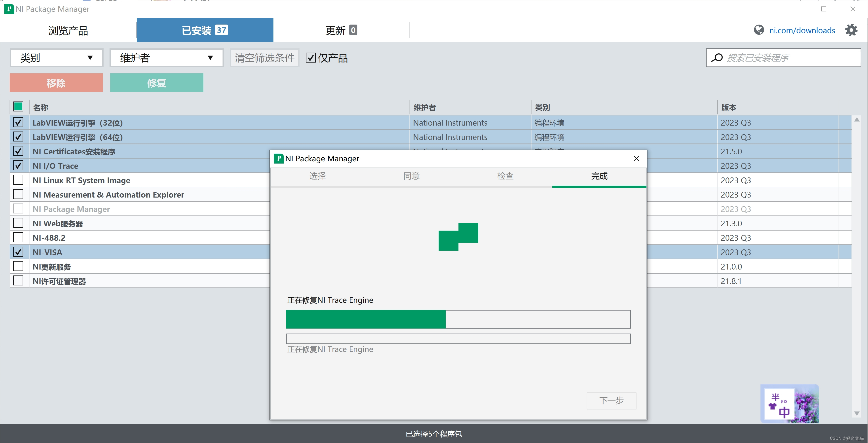868x443 pixels.
Task: Uncheck the NI-VISA package checkbox
Action: coord(18,252)
